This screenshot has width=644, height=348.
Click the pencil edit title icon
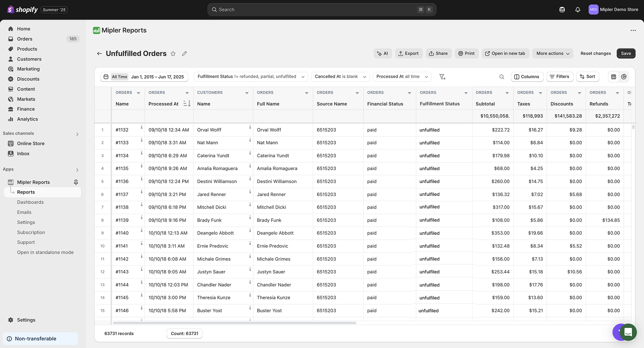[x=184, y=54]
